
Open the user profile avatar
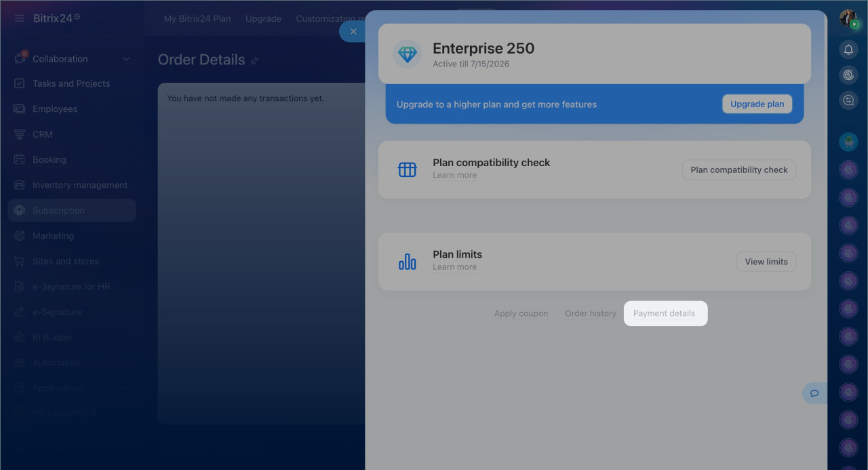[848, 18]
